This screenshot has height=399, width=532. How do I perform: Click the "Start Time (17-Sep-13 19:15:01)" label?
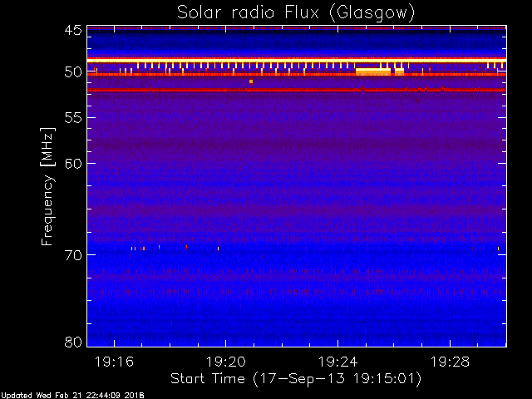point(296,379)
